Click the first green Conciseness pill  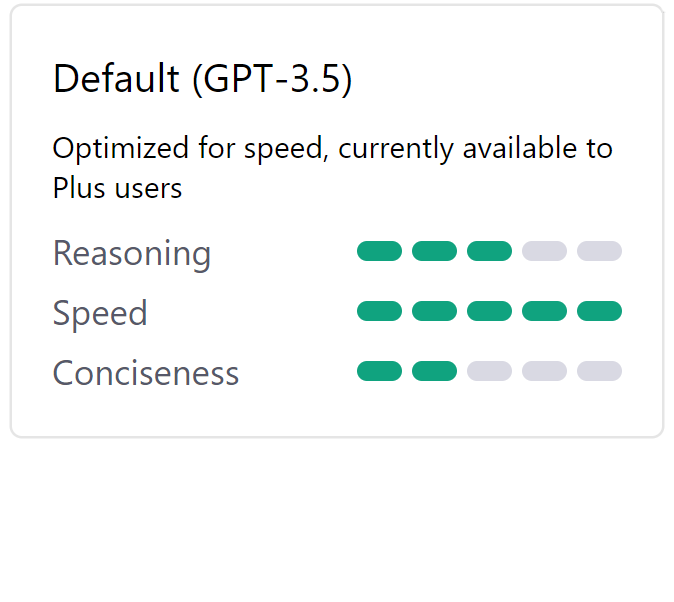(x=379, y=371)
